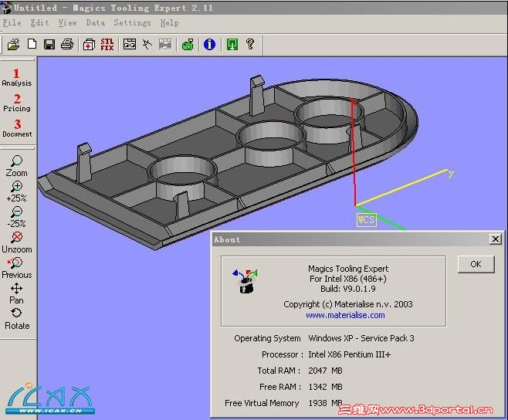Zoom out by -25%
The width and height of the screenshot is (508, 420).
[x=16, y=217]
